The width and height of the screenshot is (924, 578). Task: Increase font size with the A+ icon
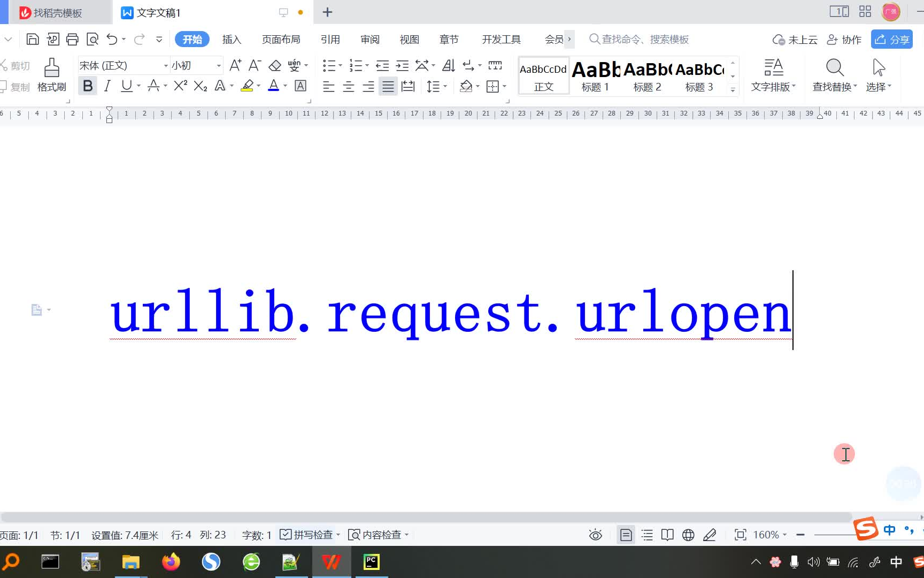(x=235, y=65)
